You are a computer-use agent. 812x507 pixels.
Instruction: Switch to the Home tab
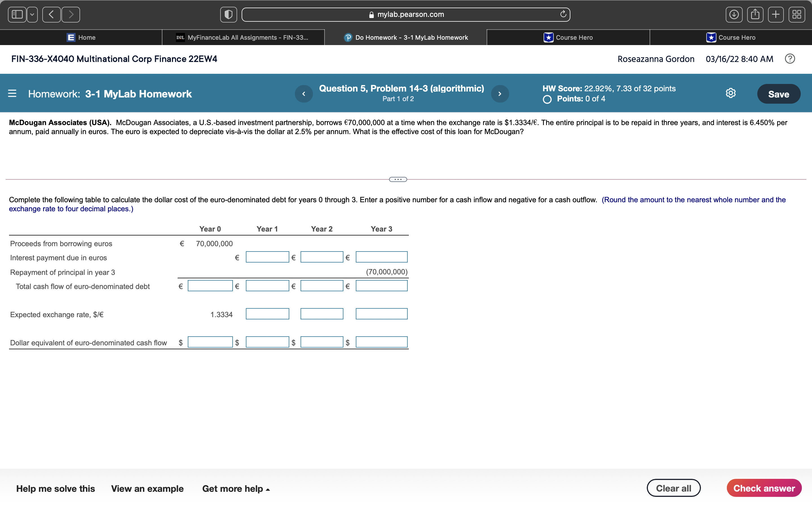pos(81,37)
